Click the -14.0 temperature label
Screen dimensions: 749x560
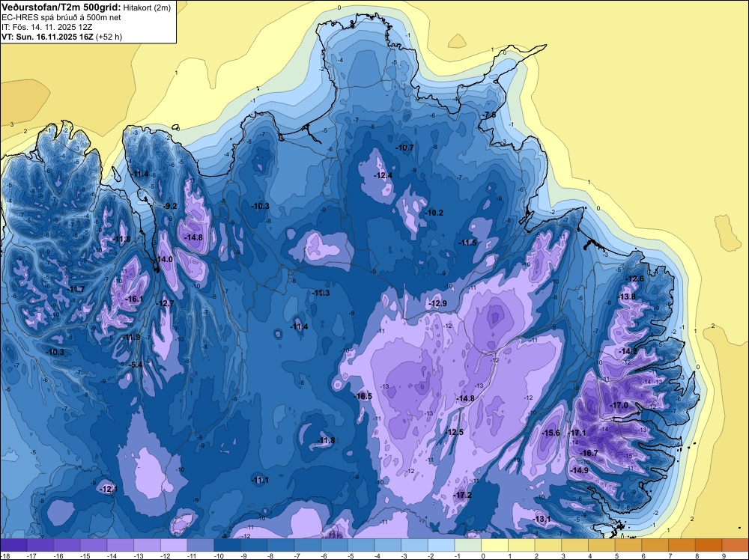(x=164, y=259)
